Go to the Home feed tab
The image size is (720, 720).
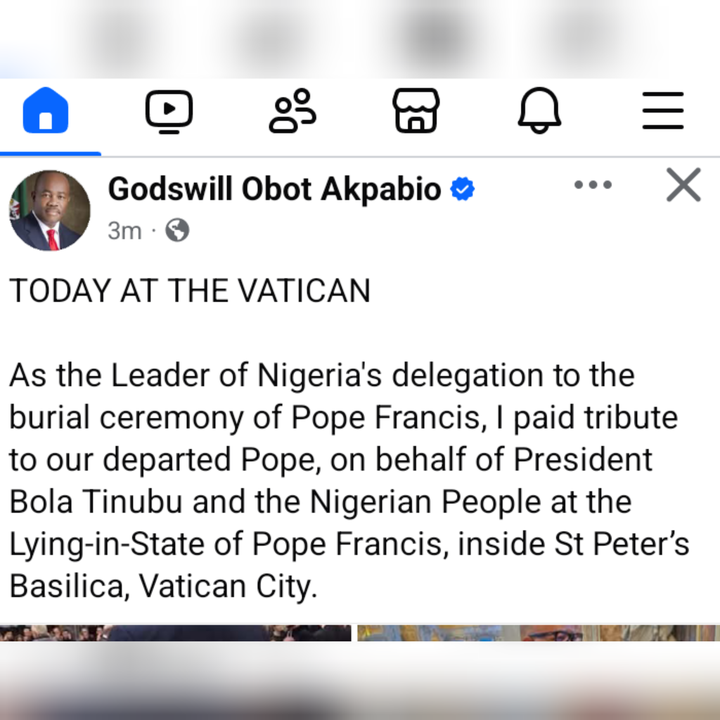[x=45, y=110]
